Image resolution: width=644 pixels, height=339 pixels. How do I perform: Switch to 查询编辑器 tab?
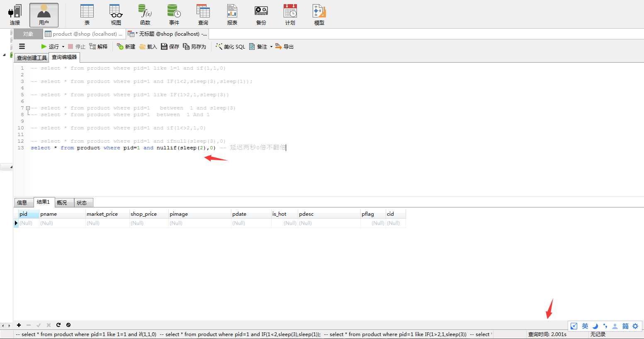pyautogui.click(x=64, y=57)
